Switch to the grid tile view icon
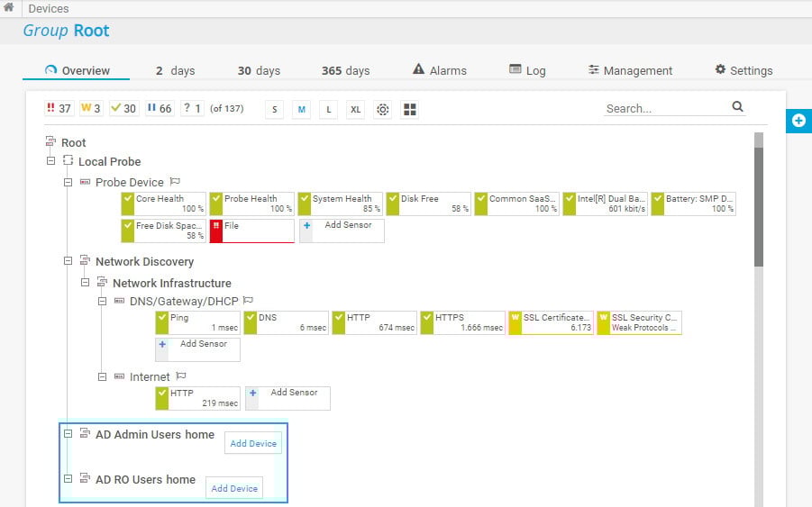The width and height of the screenshot is (812, 507). coord(410,109)
